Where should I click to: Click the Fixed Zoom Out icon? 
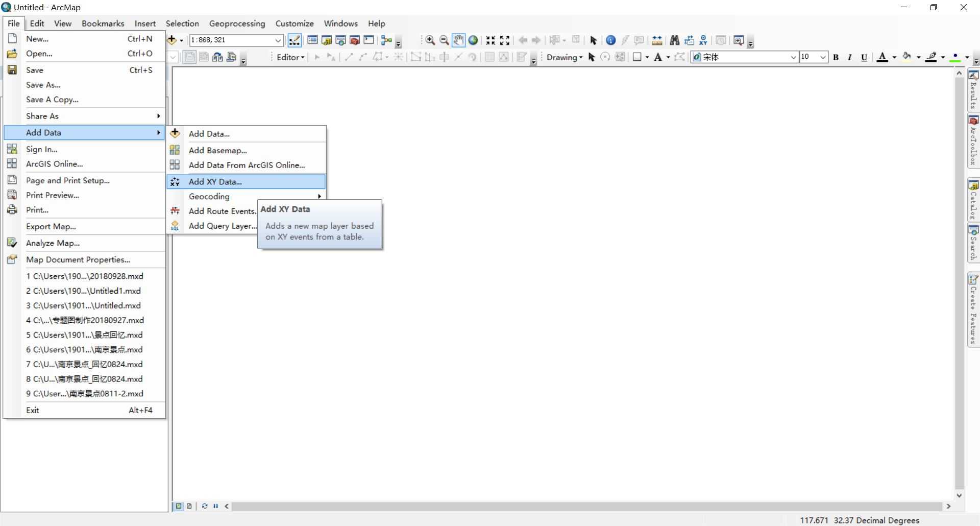point(505,40)
